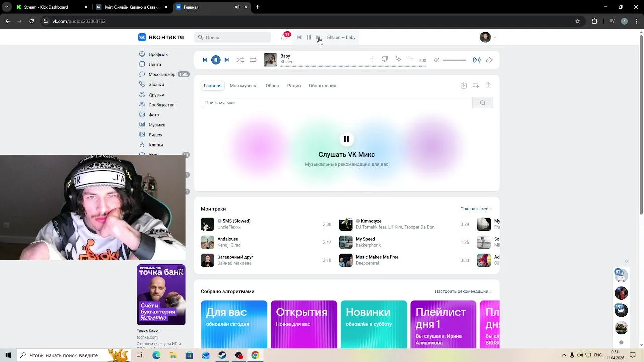This screenshot has height=362, width=644.
Task: Share the current track
Action: (x=489, y=60)
